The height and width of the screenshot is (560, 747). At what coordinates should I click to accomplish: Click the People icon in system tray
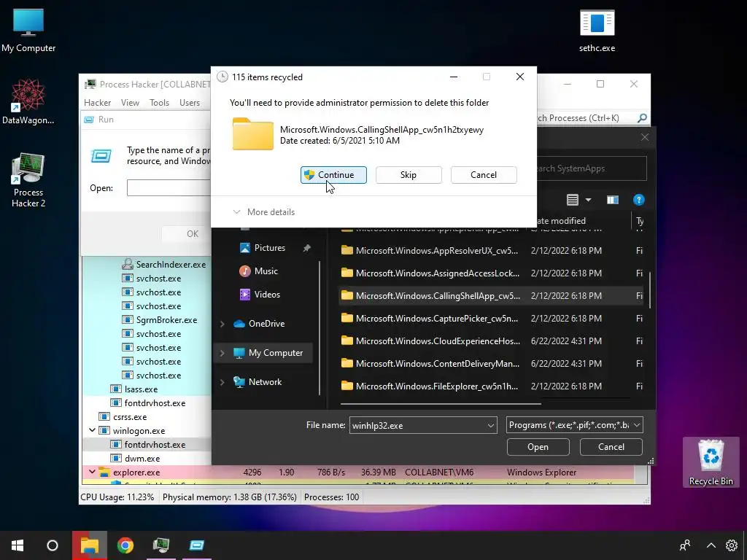pyautogui.click(x=685, y=545)
